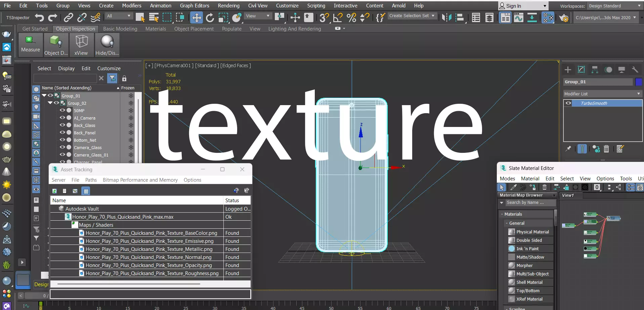This screenshot has height=310, width=644.
Task: Toggle the TurboSmooth modifier eye icon
Action: point(568,103)
